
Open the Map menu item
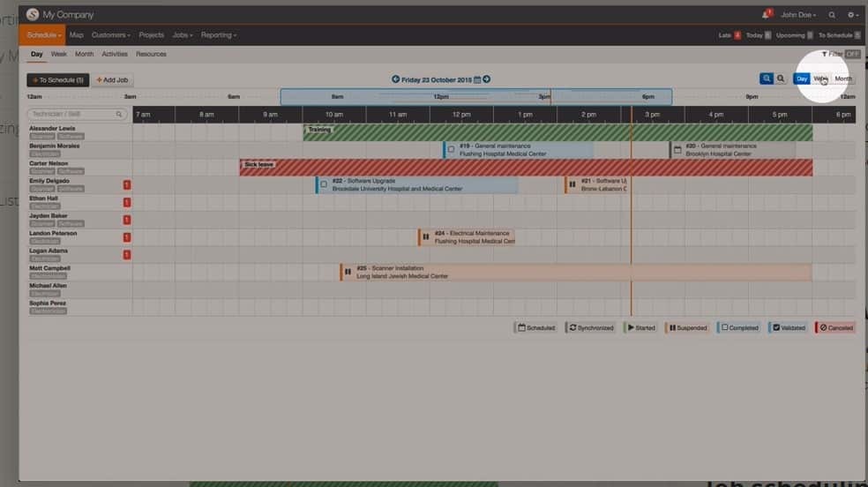[x=76, y=35]
